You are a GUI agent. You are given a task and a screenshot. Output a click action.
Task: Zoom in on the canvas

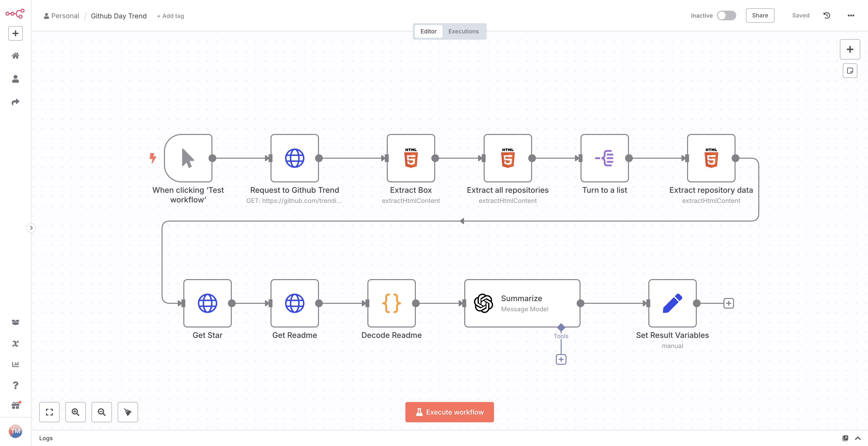point(76,412)
